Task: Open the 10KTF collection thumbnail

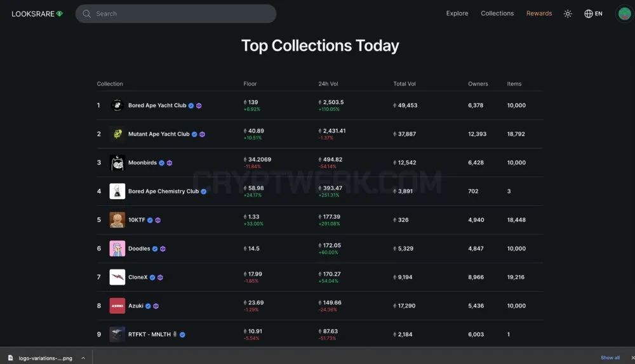Action: (x=117, y=220)
